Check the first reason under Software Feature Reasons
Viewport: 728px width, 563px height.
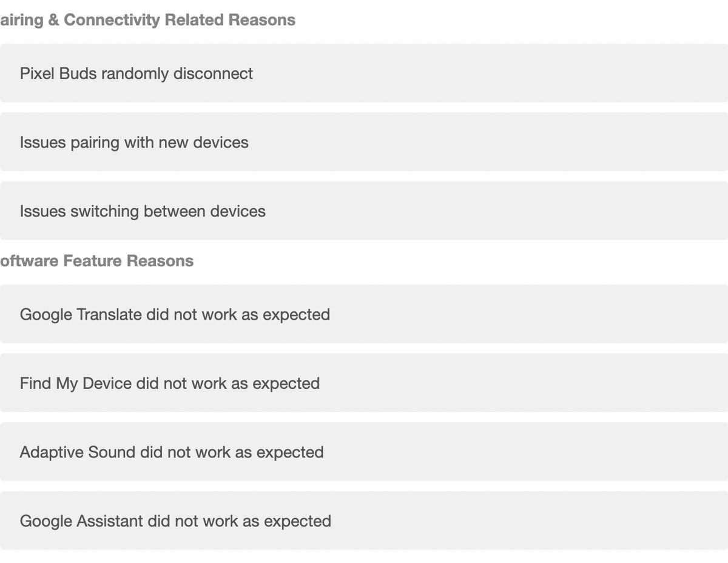click(175, 314)
